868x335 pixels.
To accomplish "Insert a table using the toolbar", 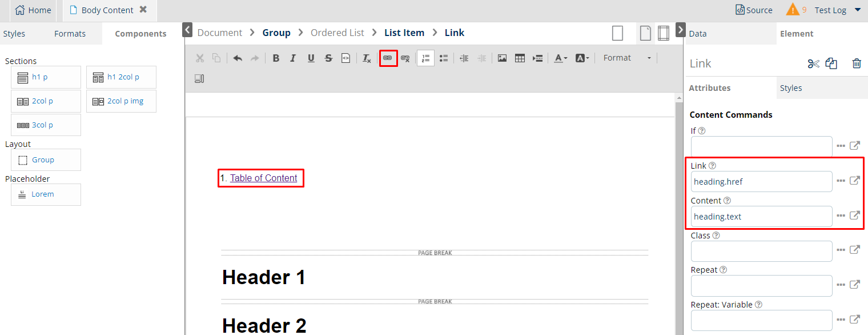I will pyautogui.click(x=520, y=58).
